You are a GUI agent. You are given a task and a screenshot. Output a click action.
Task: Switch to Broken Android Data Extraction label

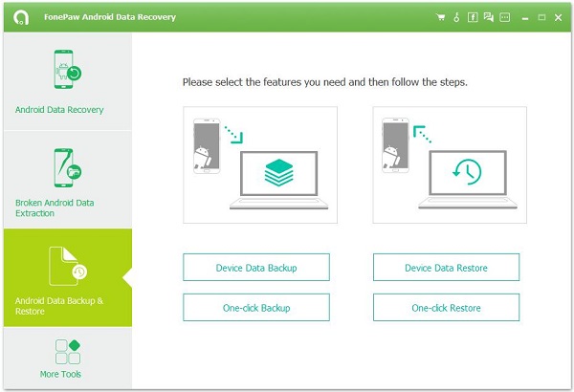coord(55,207)
